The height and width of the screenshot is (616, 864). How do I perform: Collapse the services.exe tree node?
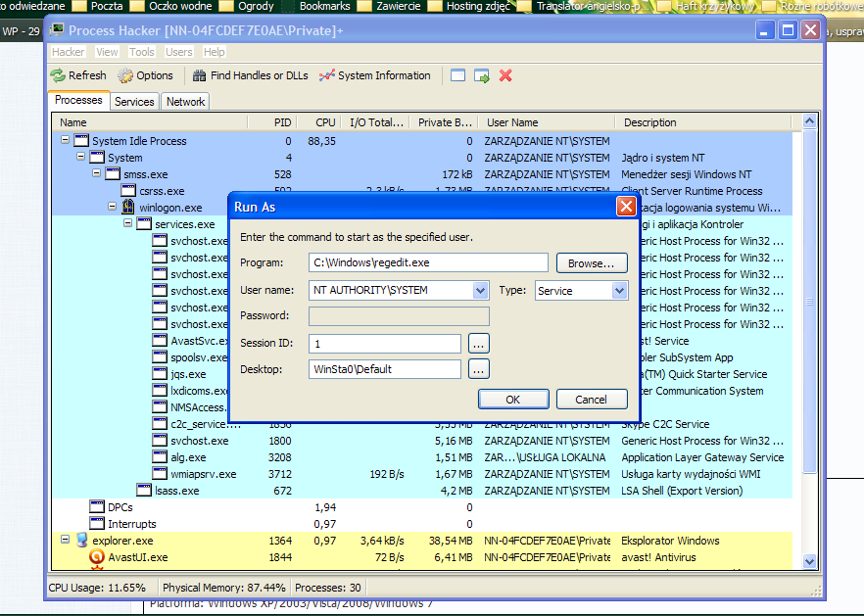pyautogui.click(x=127, y=223)
